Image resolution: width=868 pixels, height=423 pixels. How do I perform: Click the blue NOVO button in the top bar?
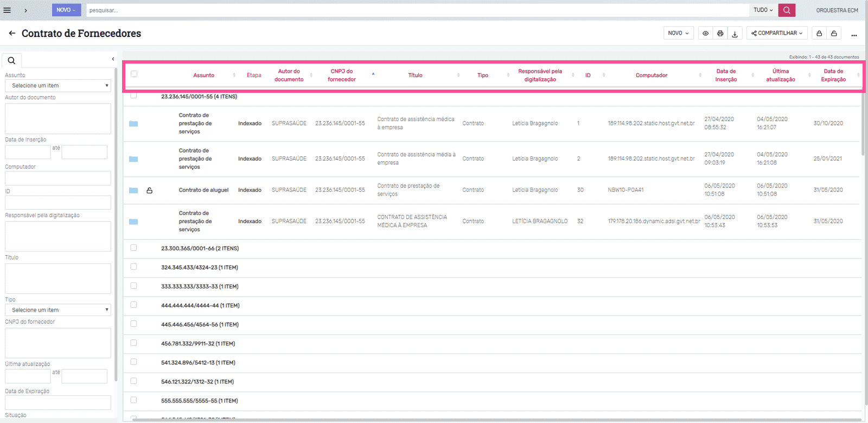[66, 10]
